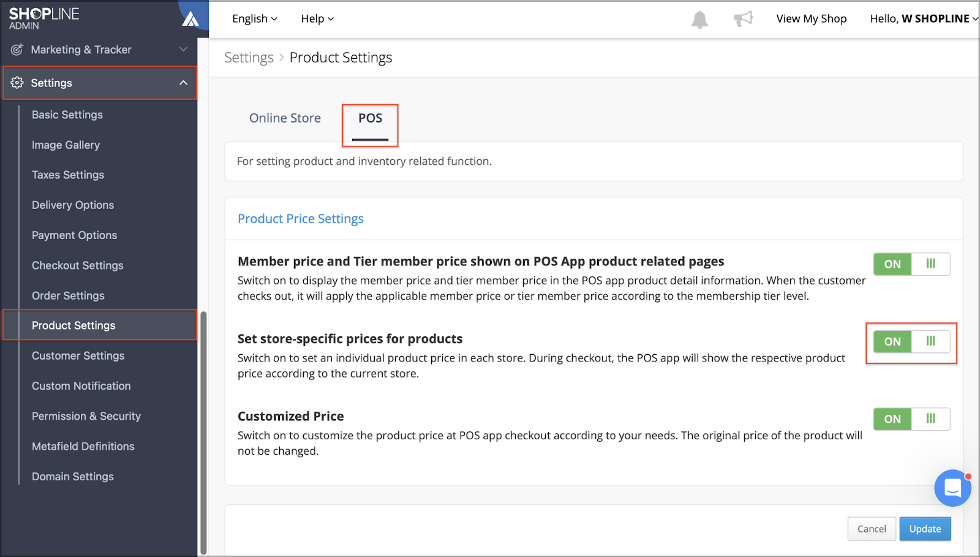Viewport: 980px width, 557px height.
Task: Toggle Set store-specific prices switch
Action: tap(911, 342)
